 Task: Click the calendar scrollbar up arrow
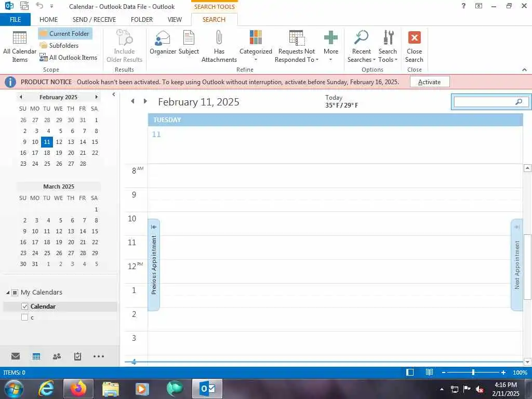(527, 168)
